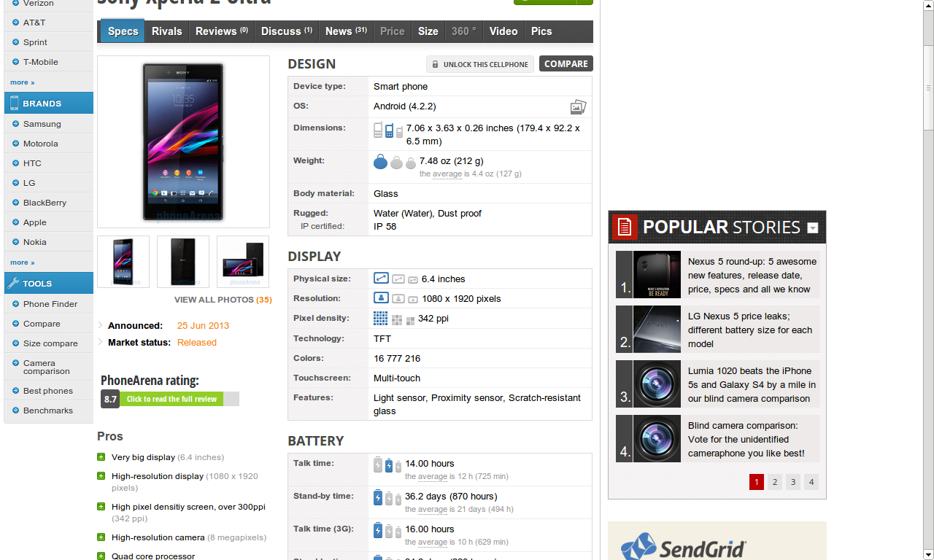Expand the Market status arrow
Image resolution: width=934 pixels, height=560 pixels.
coord(100,342)
